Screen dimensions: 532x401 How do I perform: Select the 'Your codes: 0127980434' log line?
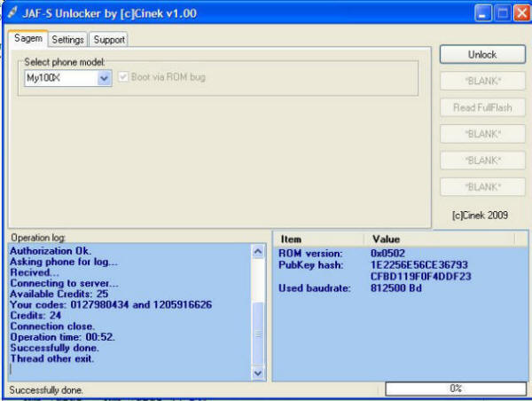click(x=111, y=304)
